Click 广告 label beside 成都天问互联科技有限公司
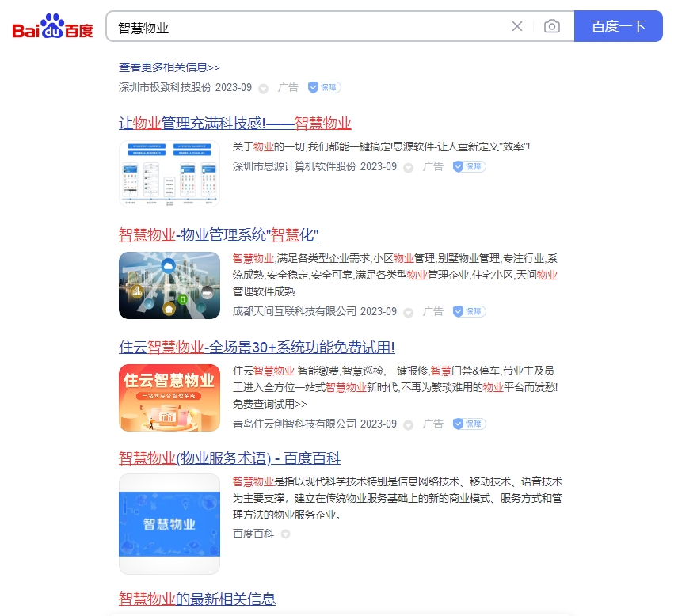The height and width of the screenshot is (616, 678). coord(433,311)
